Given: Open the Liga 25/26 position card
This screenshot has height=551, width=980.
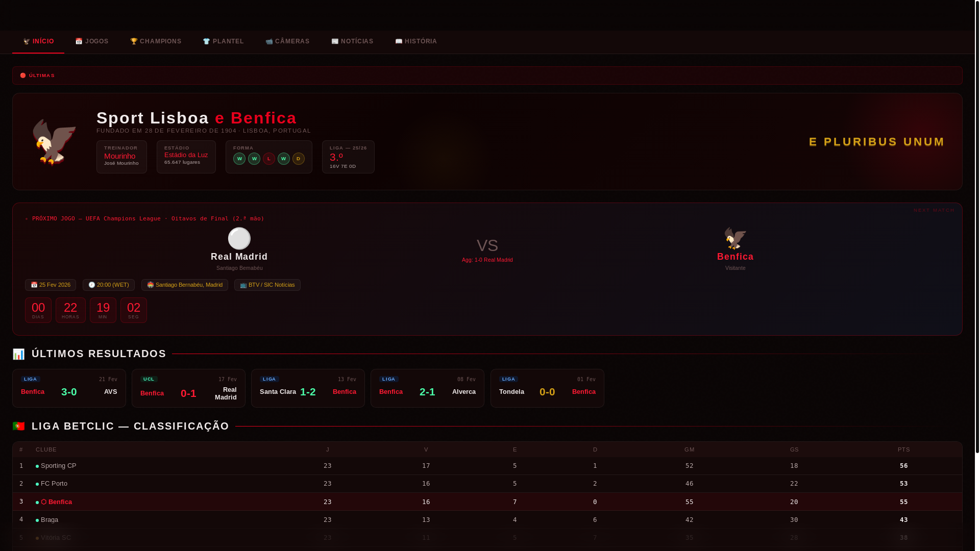Looking at the screenshot, I should [348, 157].
